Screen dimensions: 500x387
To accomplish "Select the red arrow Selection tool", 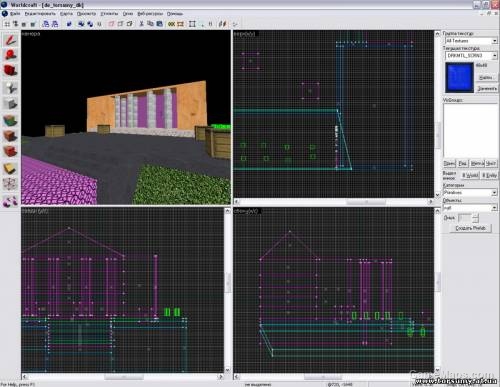I will pos(10,40).
